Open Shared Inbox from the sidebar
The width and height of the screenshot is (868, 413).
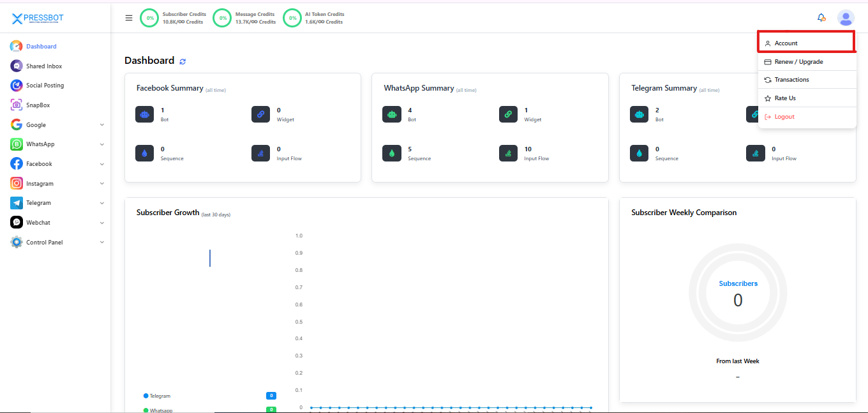pos(43,66)
